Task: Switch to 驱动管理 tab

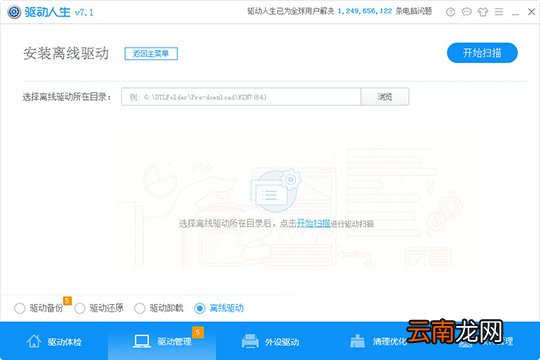Action: click(x=162, y=341)
